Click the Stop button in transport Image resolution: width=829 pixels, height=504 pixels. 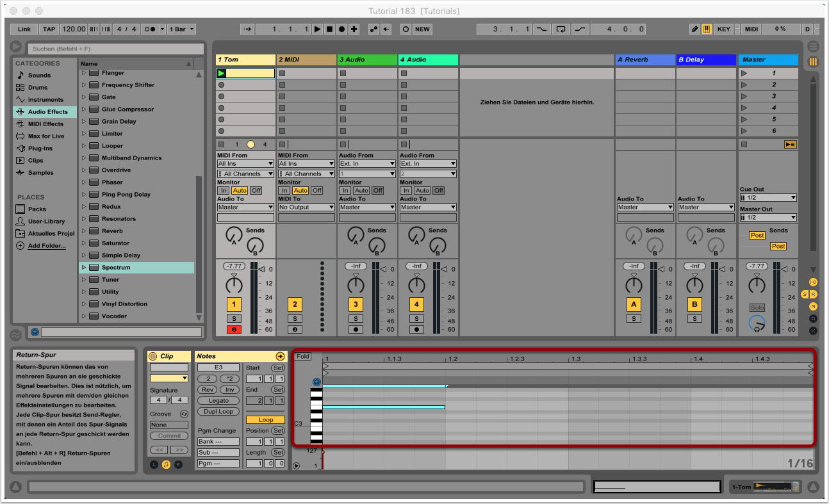click(329, 29)
